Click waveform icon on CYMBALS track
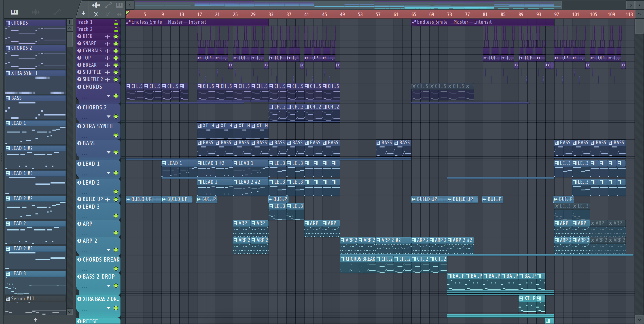Viewport: 644px width, 324px height. (x=108, y=51)
